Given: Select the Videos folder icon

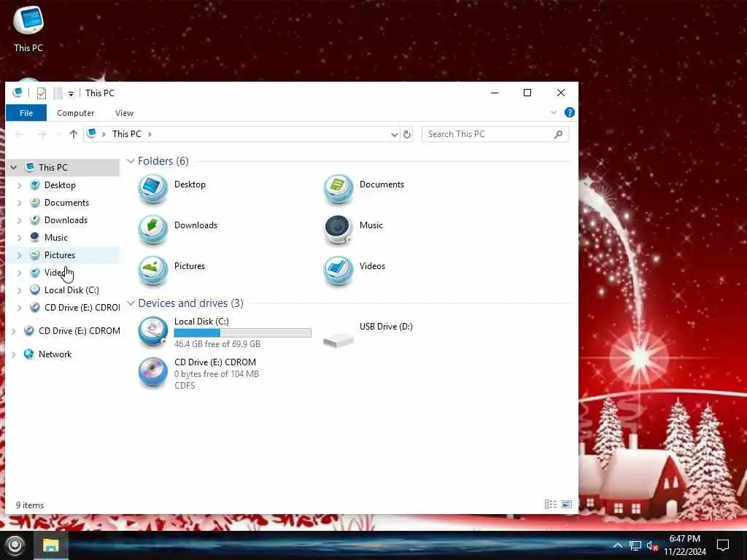Looking at the screenshot, I should 338,271.
